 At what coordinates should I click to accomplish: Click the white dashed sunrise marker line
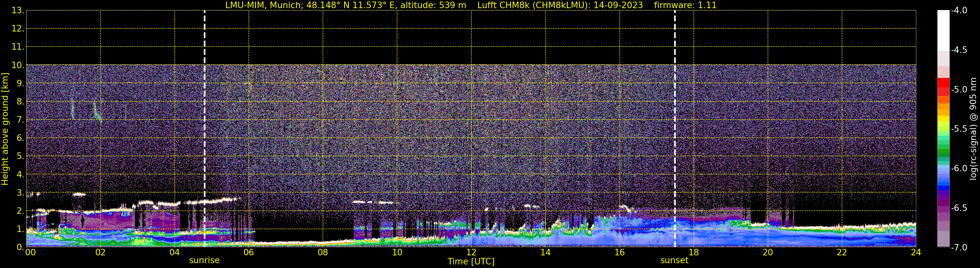pos(205,129)
